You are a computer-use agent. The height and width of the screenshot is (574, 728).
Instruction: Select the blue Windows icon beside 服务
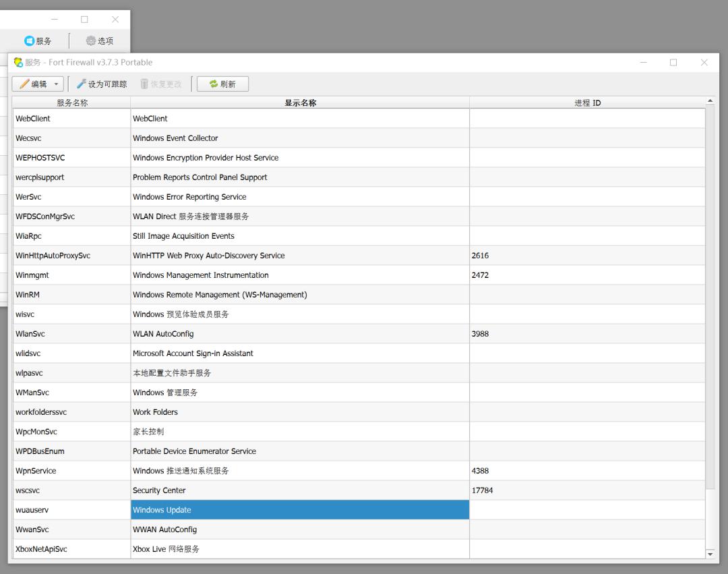[28, 40]
